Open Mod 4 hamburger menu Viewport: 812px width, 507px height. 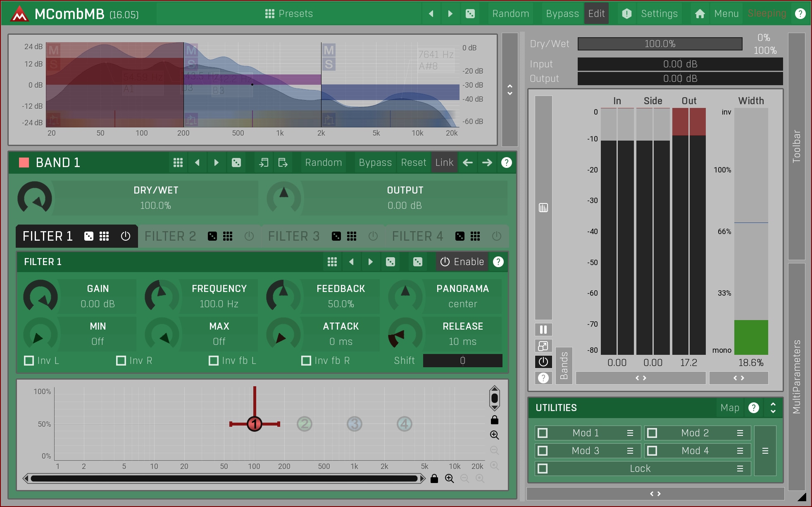coord(740,451)
